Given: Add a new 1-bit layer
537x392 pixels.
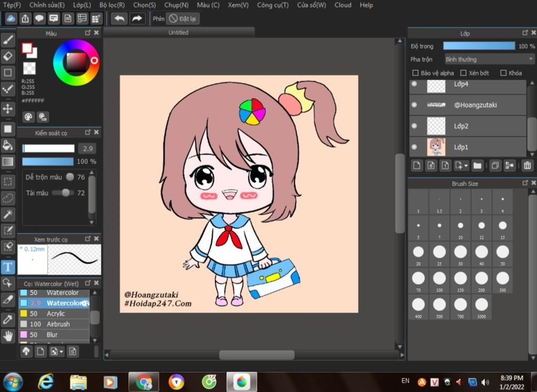Looking at the screenshot, I should point(445,166).
